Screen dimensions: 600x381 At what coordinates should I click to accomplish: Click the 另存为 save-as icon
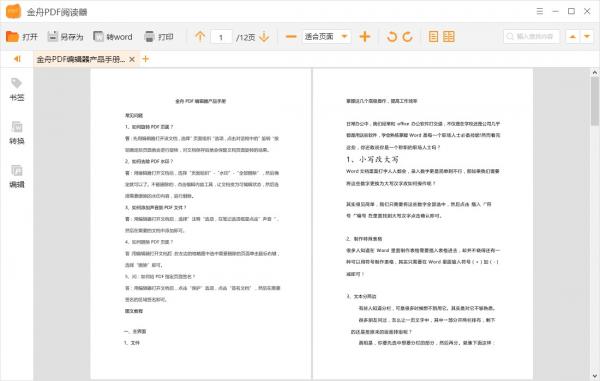(x=52, y=36)
